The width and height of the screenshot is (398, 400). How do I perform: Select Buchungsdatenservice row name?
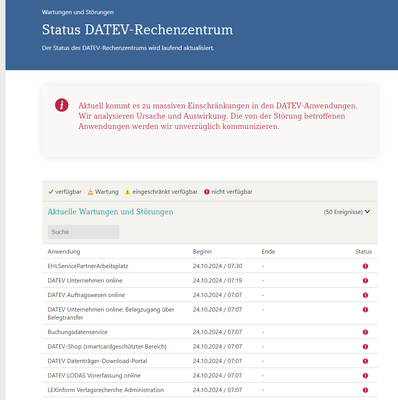click(77, 332)
